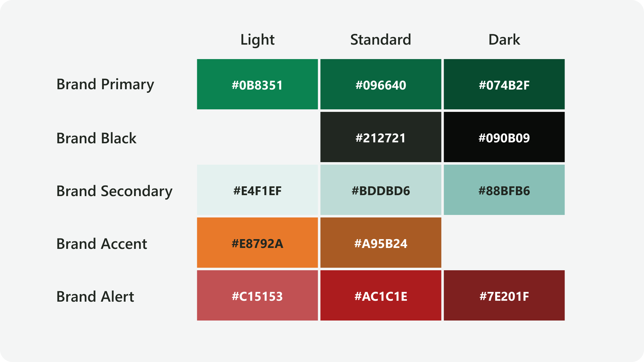Click the Dark column header
The width and height of the screenshot is (644, 362).
point(504,40)
